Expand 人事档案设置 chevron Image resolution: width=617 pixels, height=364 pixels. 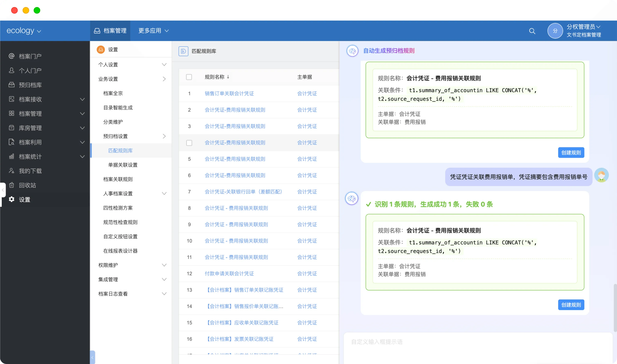[164, 193]
